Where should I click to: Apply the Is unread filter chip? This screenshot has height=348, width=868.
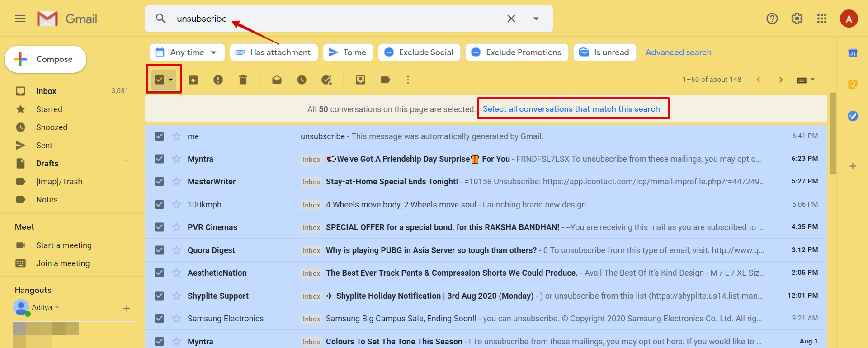pyautogui.click(x=604, y=52)
